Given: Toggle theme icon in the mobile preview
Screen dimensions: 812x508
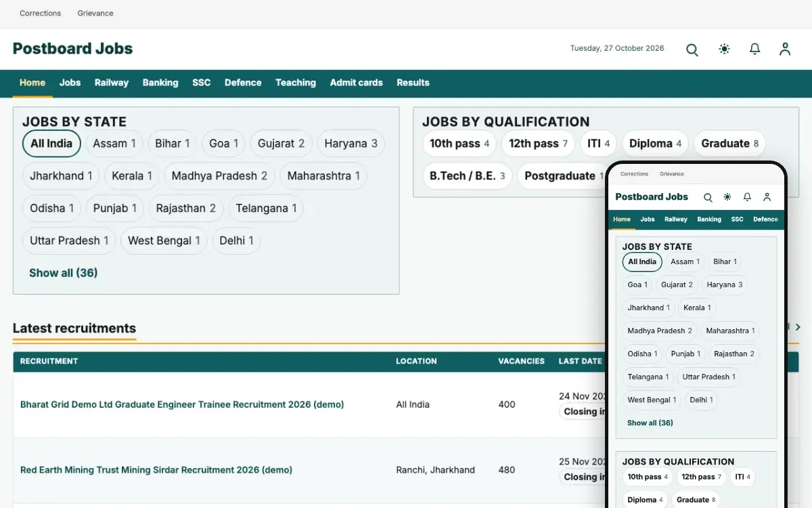Looking at the screenshot, I should tap(727, 197).
